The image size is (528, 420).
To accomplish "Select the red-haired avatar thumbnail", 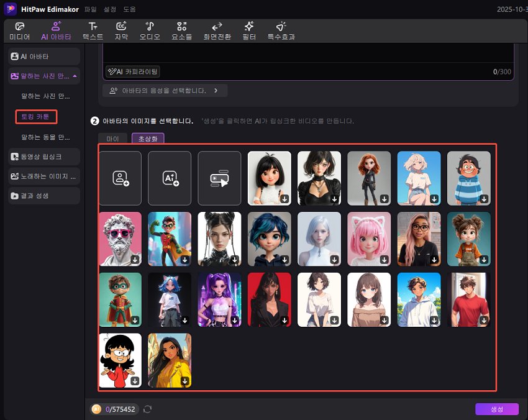I will (x=368, y=178).
